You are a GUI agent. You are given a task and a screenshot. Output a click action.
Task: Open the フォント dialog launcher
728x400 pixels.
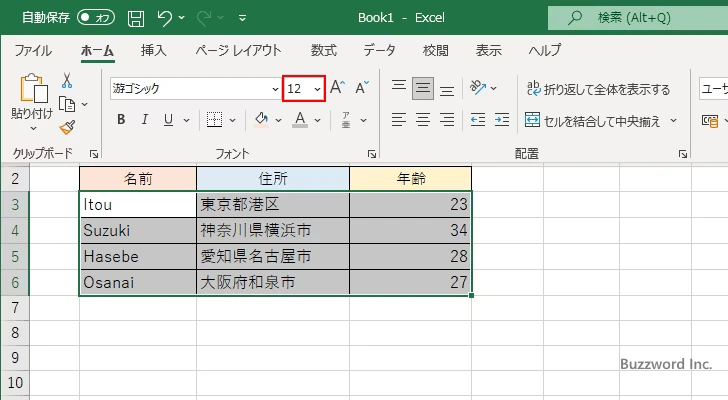pyautogui.click(x=372, y=154)
